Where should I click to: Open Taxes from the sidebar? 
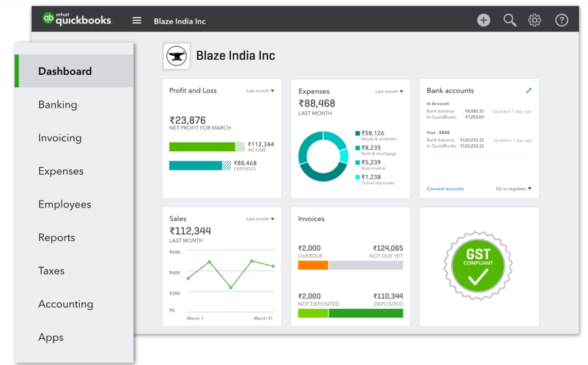(x=51, y=271)
